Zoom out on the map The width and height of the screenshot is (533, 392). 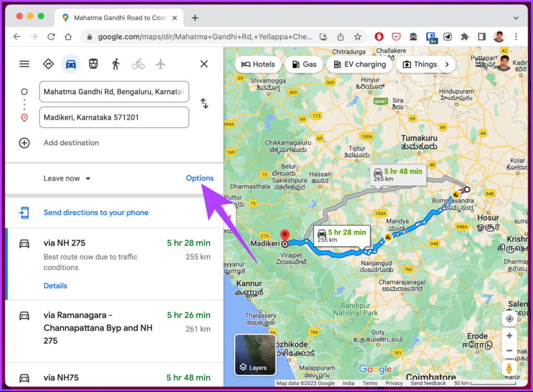(509, 350)
